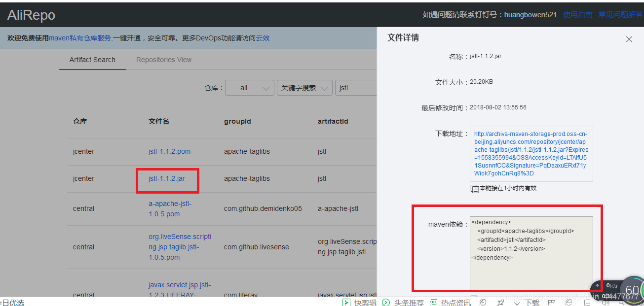
Task: Click the 仓库 column header in the table
Action: (x=80, y=121)
